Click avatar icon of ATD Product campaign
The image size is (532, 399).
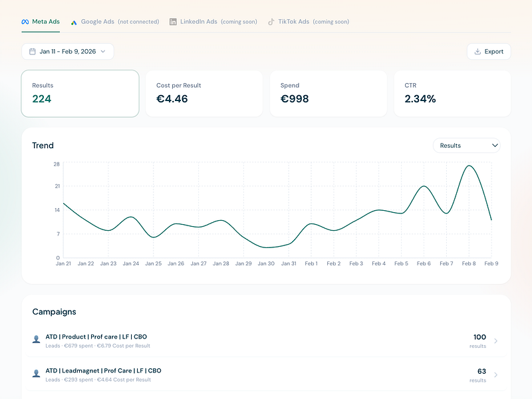click(37, 339)
